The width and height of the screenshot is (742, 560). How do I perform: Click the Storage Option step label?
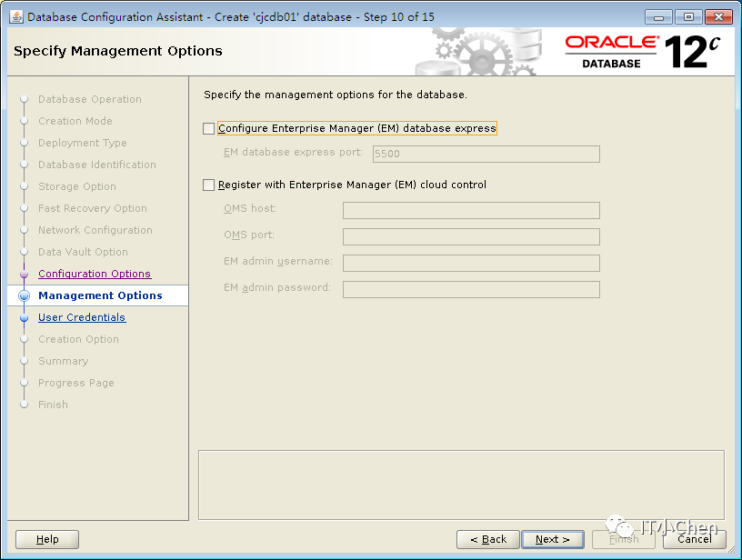pos(77,186)
